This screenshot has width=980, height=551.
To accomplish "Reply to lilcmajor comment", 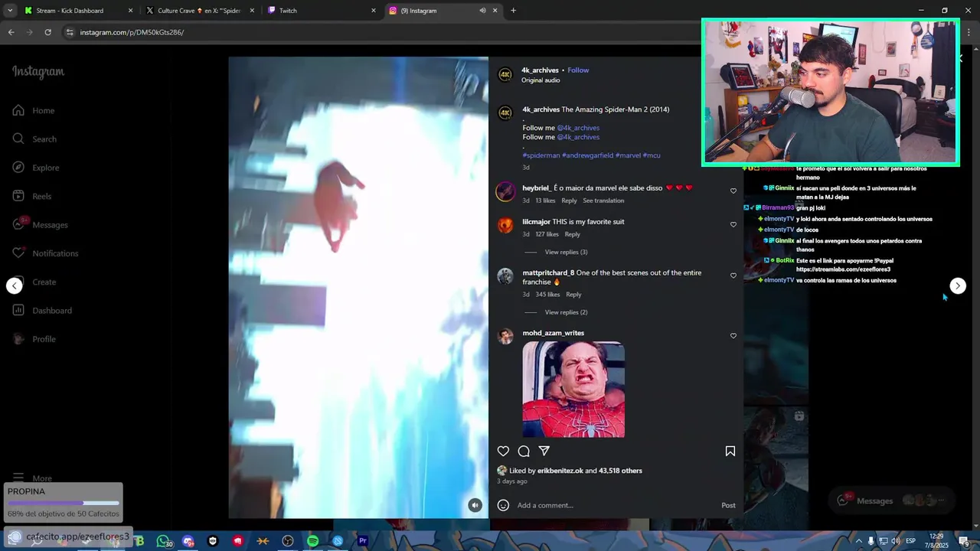I will point(572,234).
